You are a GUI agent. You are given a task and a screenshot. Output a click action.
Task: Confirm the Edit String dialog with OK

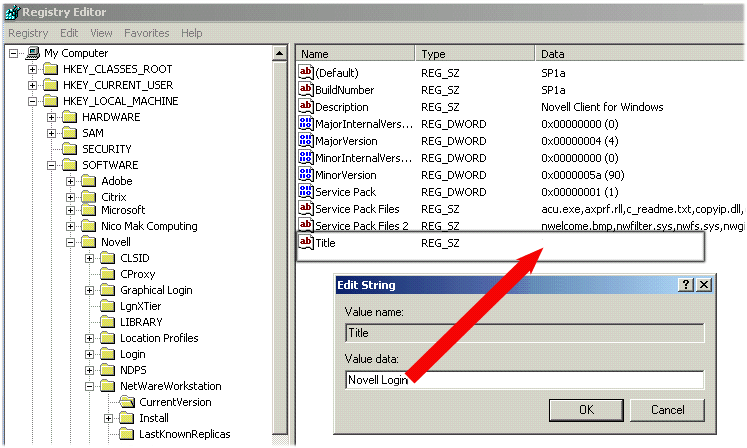click(586, 410)
